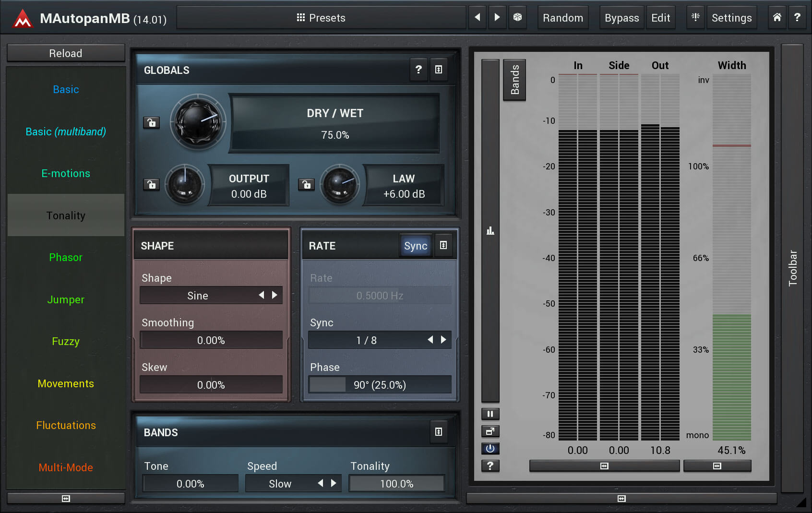Pause the meters
This screenshot has height=513, width=812.
[x=490, y=414]
